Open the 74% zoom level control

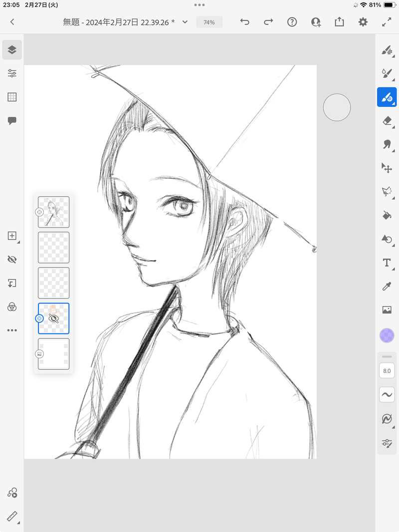[209, 22]
